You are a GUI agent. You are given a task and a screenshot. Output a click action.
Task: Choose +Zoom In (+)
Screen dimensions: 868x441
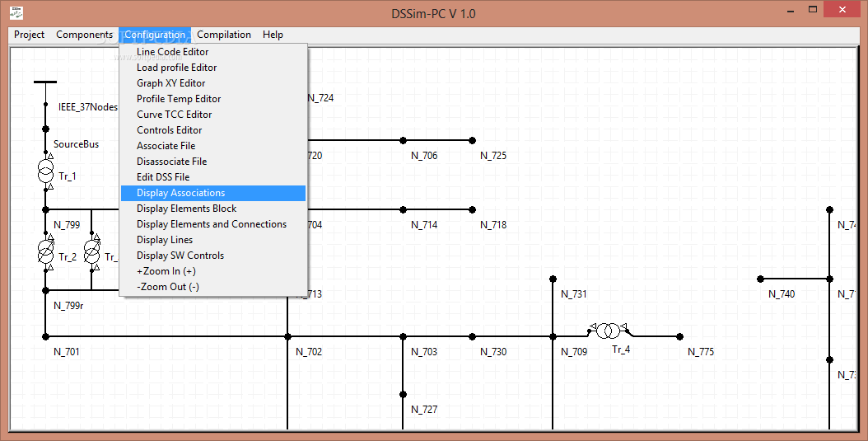tap(213, 271)
